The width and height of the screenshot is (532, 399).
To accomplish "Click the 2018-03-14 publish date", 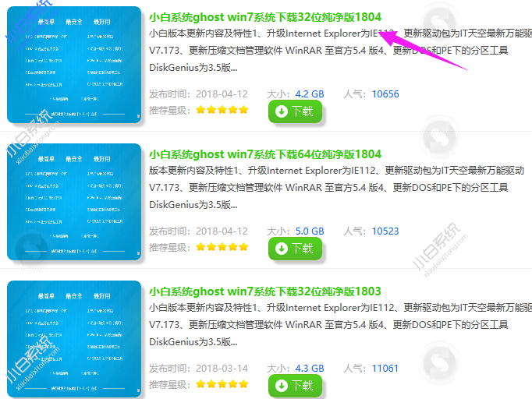I will coord(221,369).
